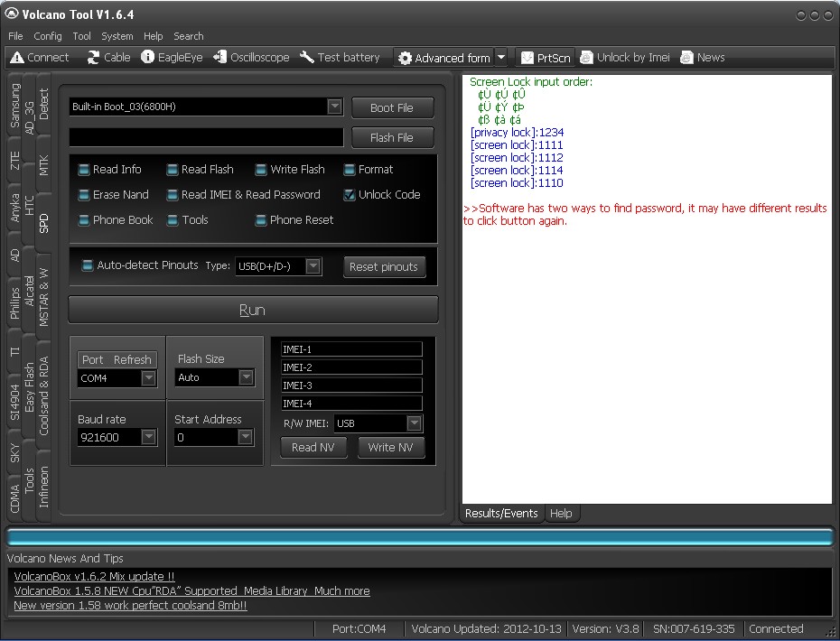Open the Search menu
840x641 pixels.
188,36
